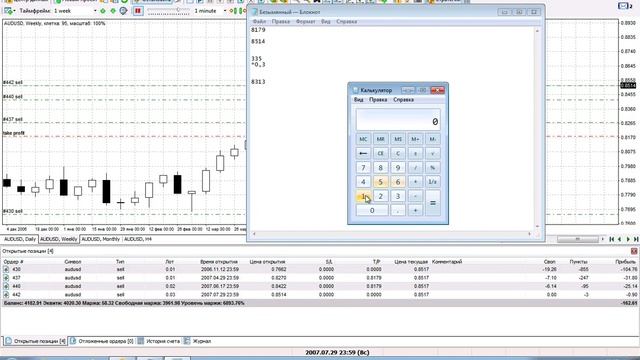Click the calculator MR memory recall key
Image resolution: width=640 pixels, height=360 pixels.
pos(380,139)
